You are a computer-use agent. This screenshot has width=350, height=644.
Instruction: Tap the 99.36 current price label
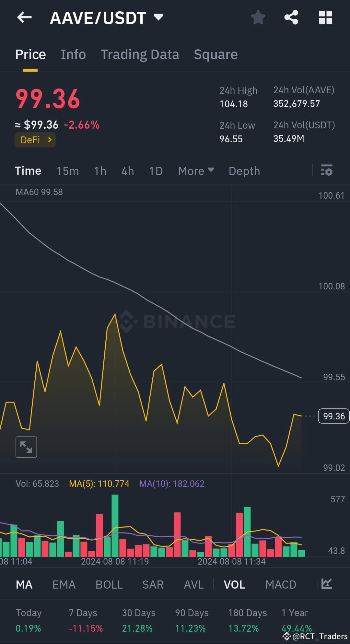pyautogui.click(x=333, y=416)
